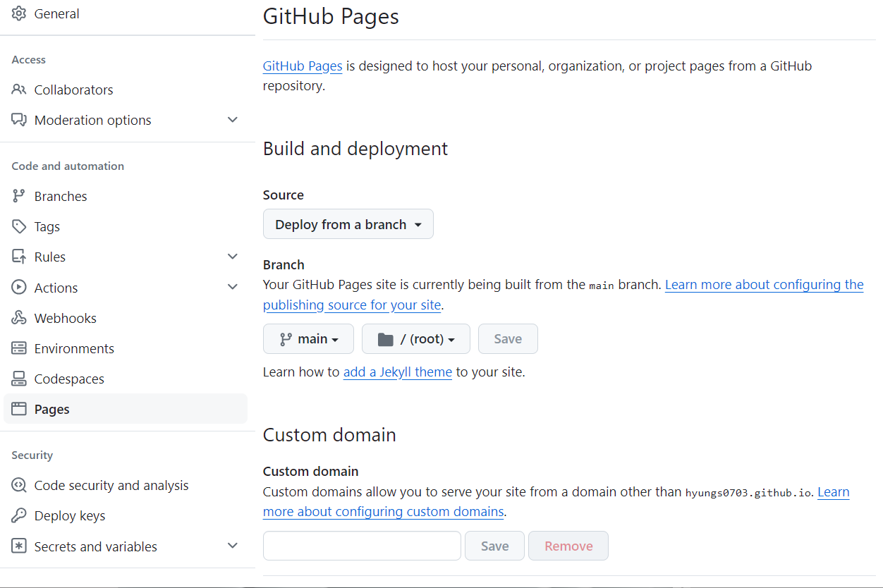Click the Build and deployment heading
This screenshot has width=883, height=588.
click(x=355, y=149)
